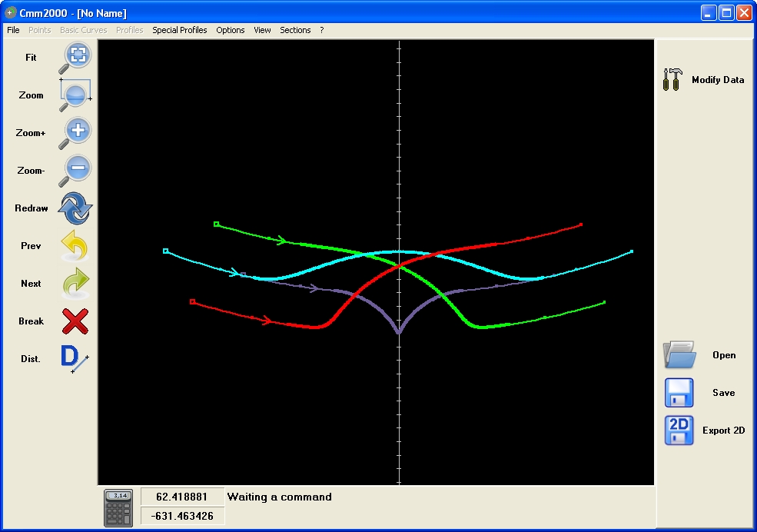Viewport: 757px width, 532px height.
Task: Click the Prev label text
Action: (31, 246)
